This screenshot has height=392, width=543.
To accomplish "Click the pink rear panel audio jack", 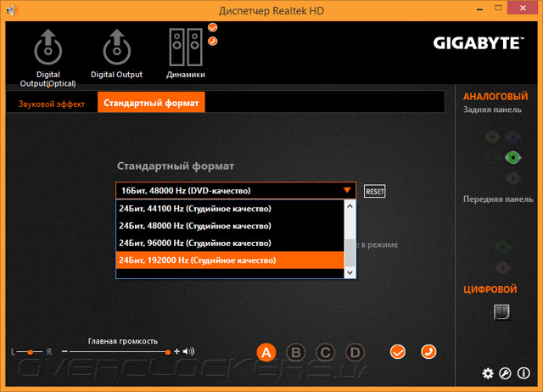I will [512, 178].
